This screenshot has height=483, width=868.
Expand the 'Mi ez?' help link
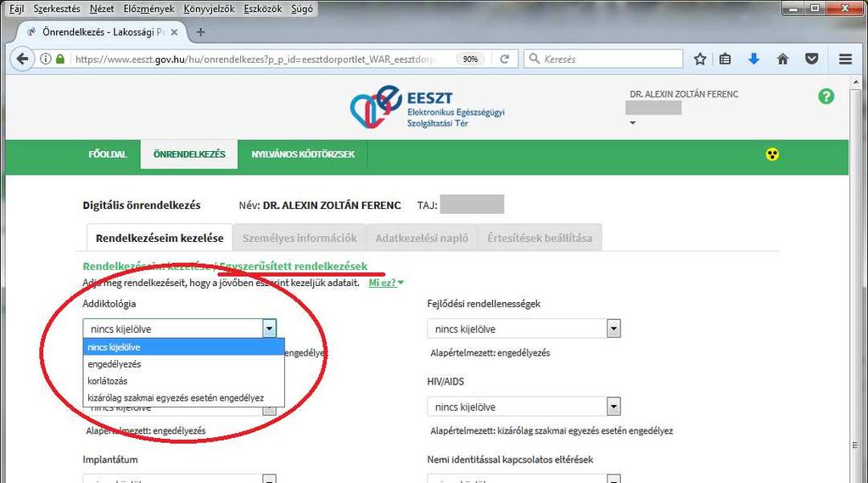coord(386,283)
